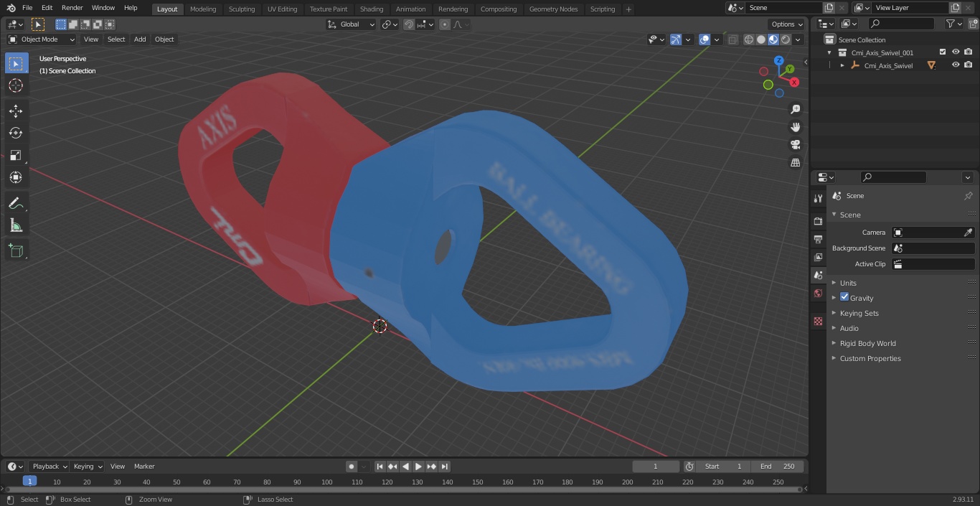Open Object Mode dropdown
980x506 pixels.
[x=41, y=39]
